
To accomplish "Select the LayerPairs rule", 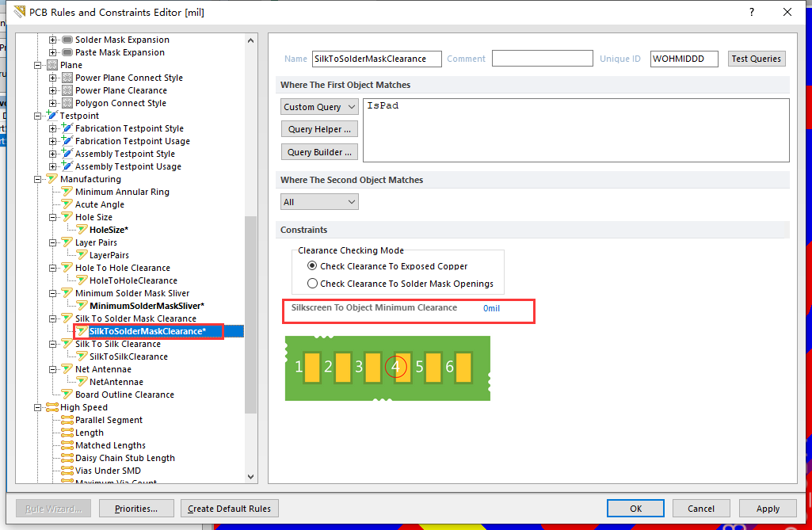I will (x=109, y=255).
